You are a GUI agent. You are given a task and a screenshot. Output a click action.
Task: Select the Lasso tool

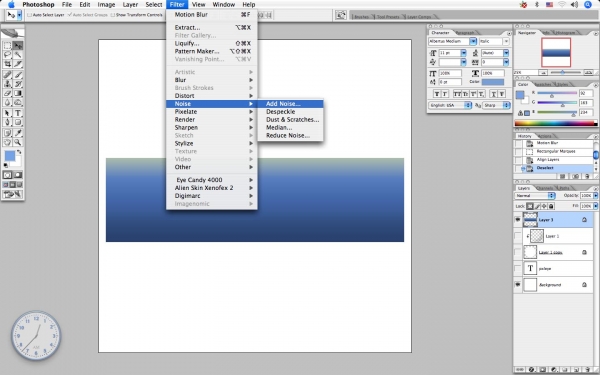coord(7,55)
